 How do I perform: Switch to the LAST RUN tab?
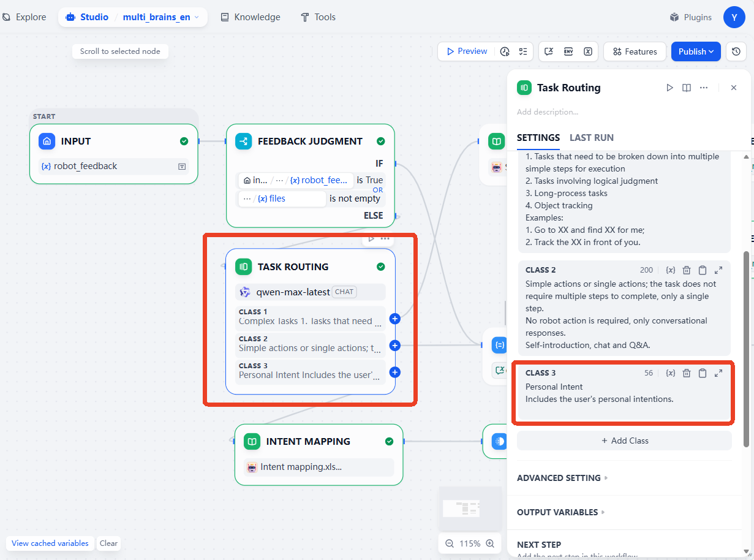click(592, 138)
